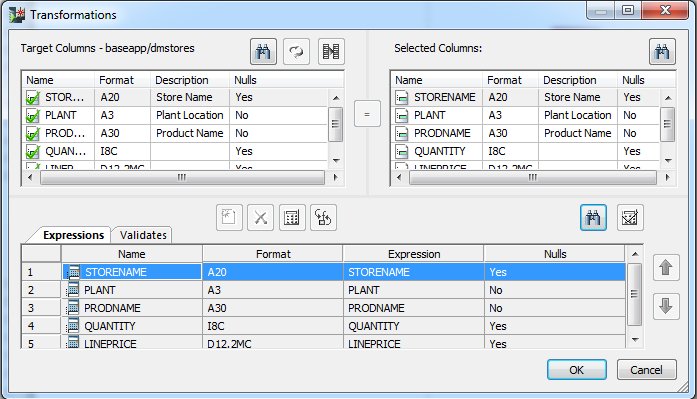Click the Cancel button

646,370
